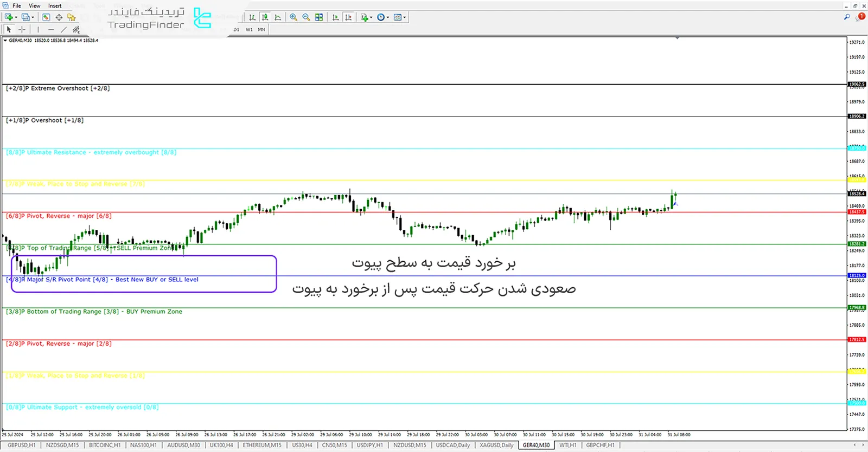Expand the Profiles dropdown arrow
Image resolution: width=868 pixels, height=452 pixels.
(x=33, y=17)
